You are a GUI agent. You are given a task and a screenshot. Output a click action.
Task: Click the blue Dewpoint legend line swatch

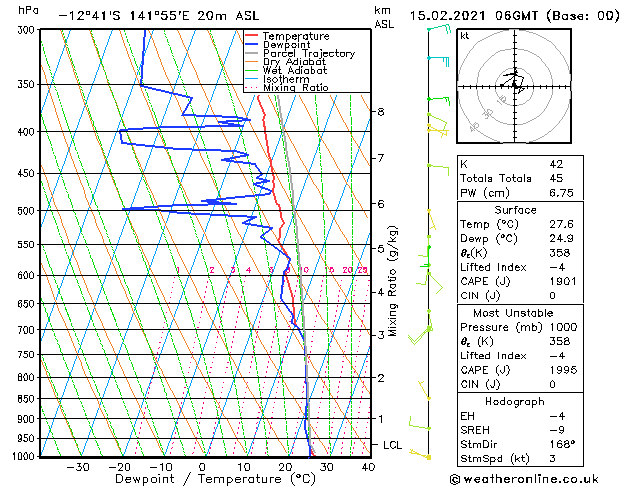click(252, 44)
